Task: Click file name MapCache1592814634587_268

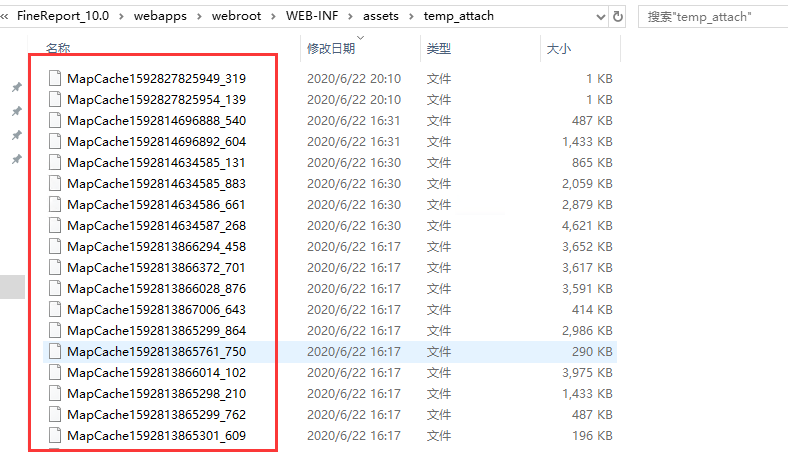Action: 156,226
